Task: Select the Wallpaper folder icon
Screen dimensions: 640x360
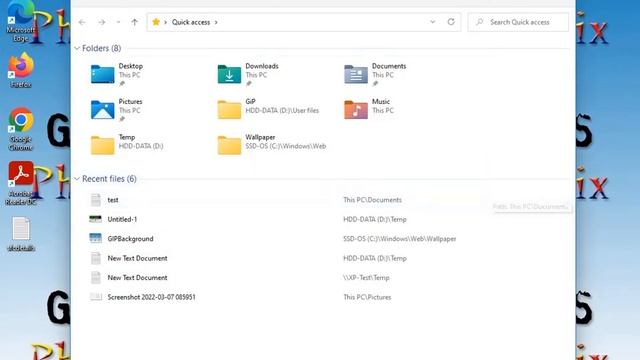Action: (229, 145)
